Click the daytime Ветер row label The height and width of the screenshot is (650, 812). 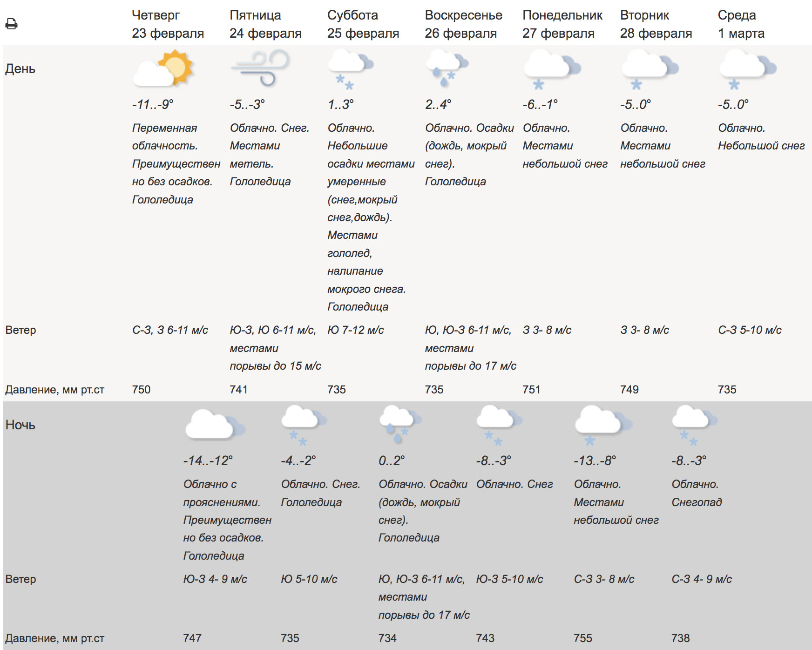20,330
